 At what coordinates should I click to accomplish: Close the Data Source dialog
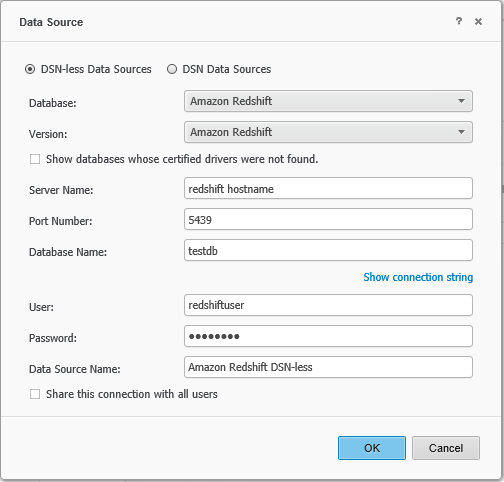point(478,22)
